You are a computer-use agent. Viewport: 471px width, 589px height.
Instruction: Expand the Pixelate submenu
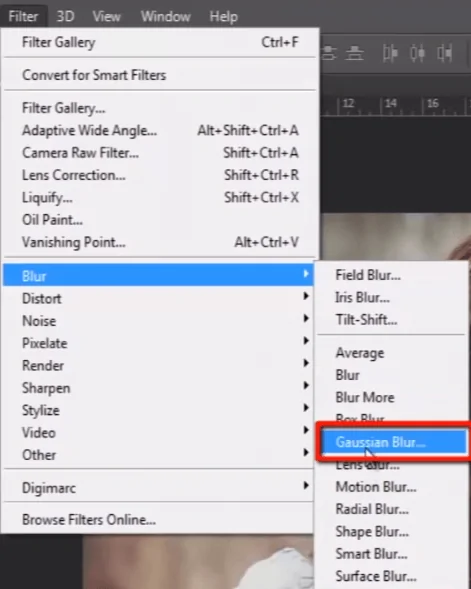[x=159, y=343]
